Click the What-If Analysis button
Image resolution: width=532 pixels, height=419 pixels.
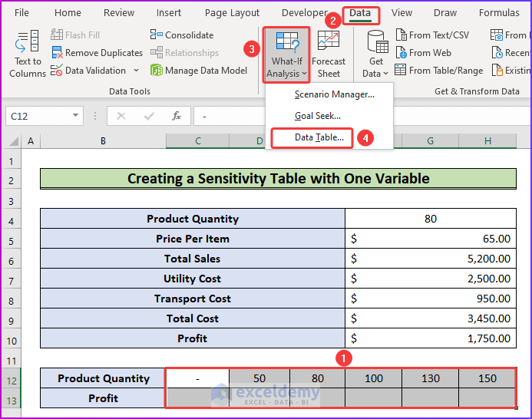[286, 54]
